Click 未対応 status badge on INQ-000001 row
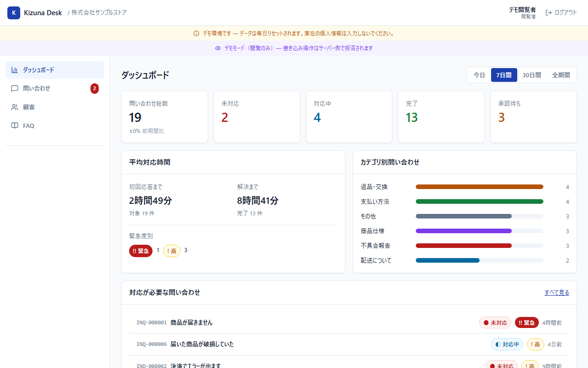This screenshot has width=588, height=368. [495, 323]
